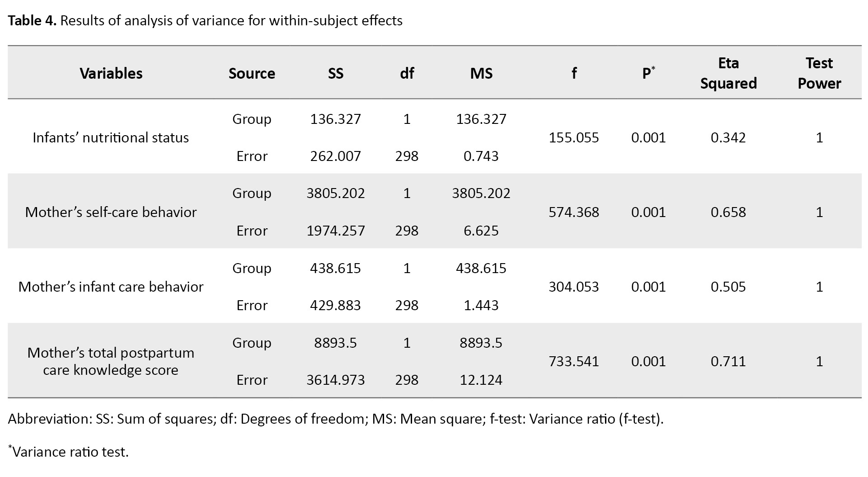The height and width of the screenshot is (477, 868).
Task: Select the "Test Power" column header
Action: click(819, 73)
